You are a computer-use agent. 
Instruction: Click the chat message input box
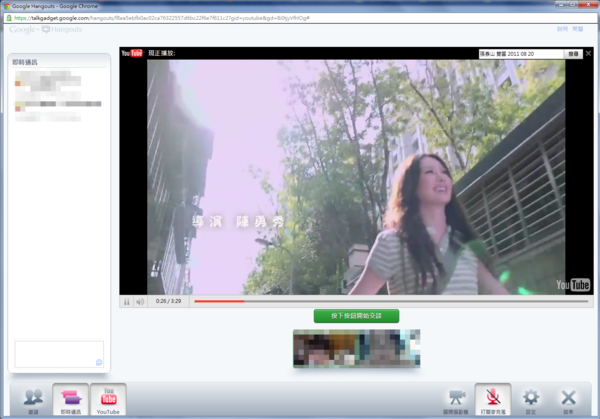tap(56, 354)
